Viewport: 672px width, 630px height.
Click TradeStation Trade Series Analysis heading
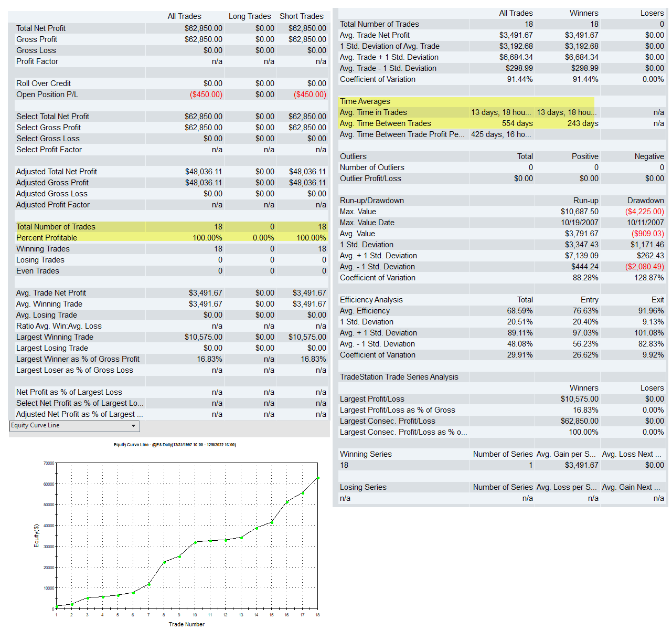(x=399, y=377)
